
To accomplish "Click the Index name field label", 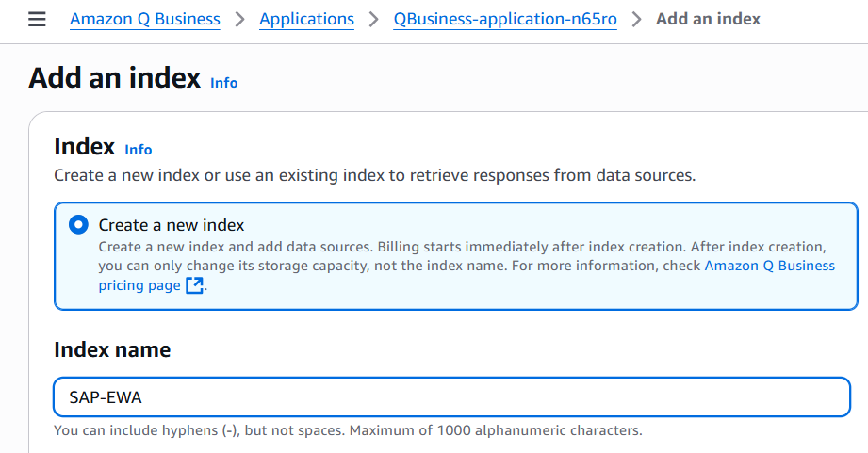I will tap(112, 350).
